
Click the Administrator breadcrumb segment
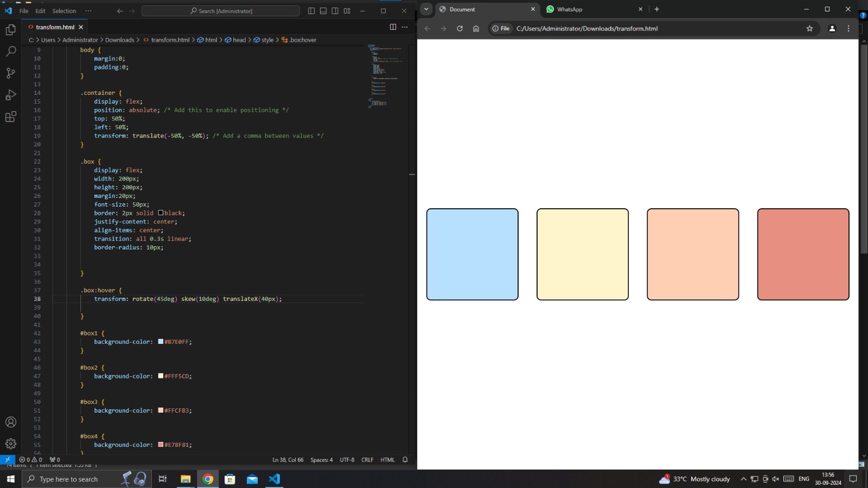(x=80, y=40)
